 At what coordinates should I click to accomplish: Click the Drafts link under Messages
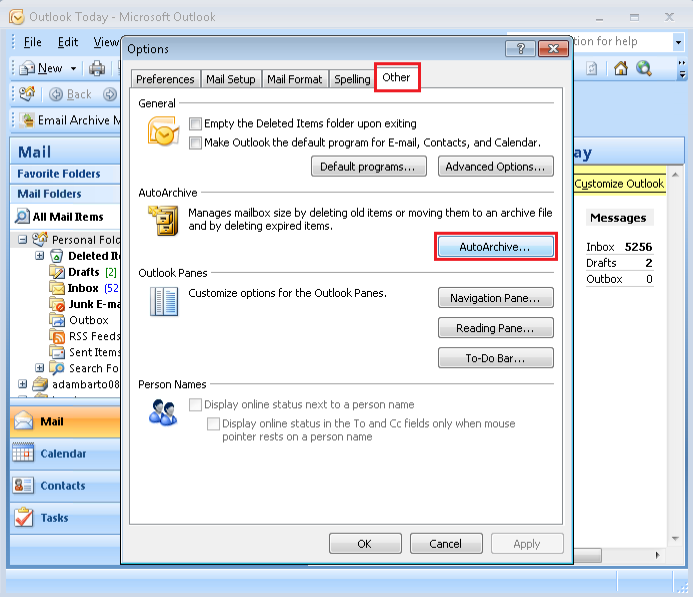(601, 263)
